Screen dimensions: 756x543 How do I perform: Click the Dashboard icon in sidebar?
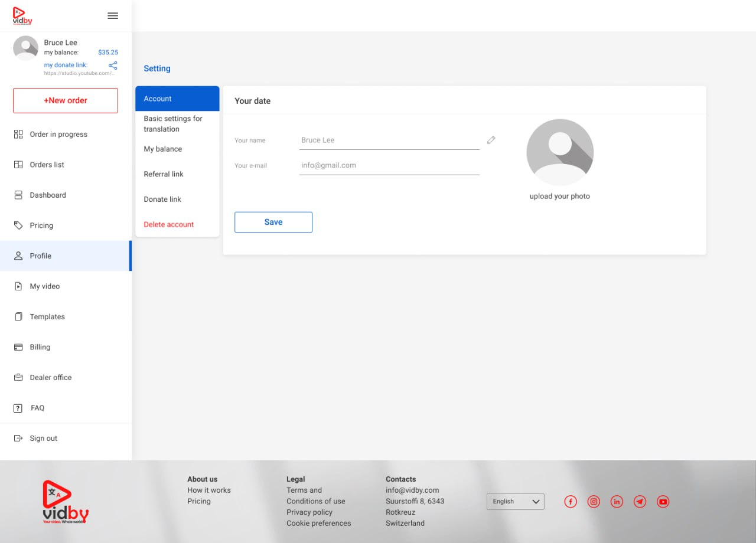(18, 195)
